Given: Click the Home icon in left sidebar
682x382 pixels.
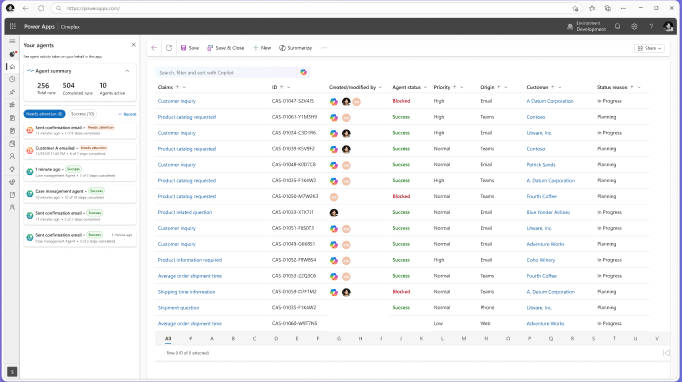Looking at the screenshot, I should tap(12, 67).
